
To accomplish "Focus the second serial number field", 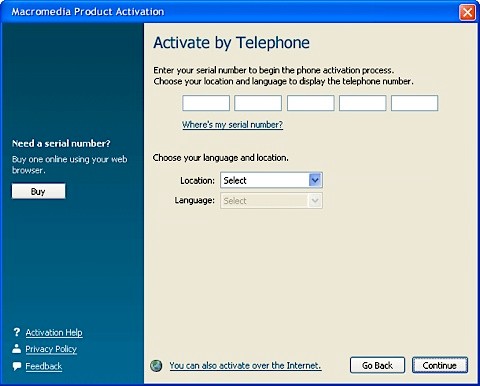I will tap(258, 103).
